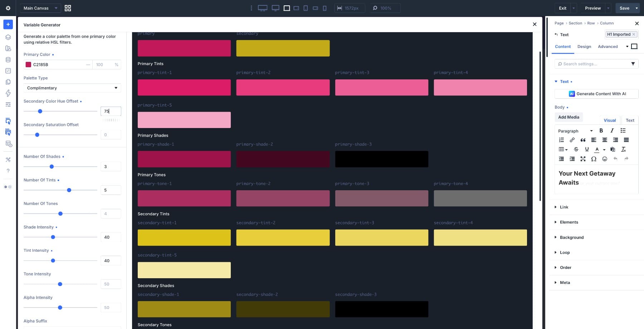Center align the body text
644x329 pixels.
point(605,140)
